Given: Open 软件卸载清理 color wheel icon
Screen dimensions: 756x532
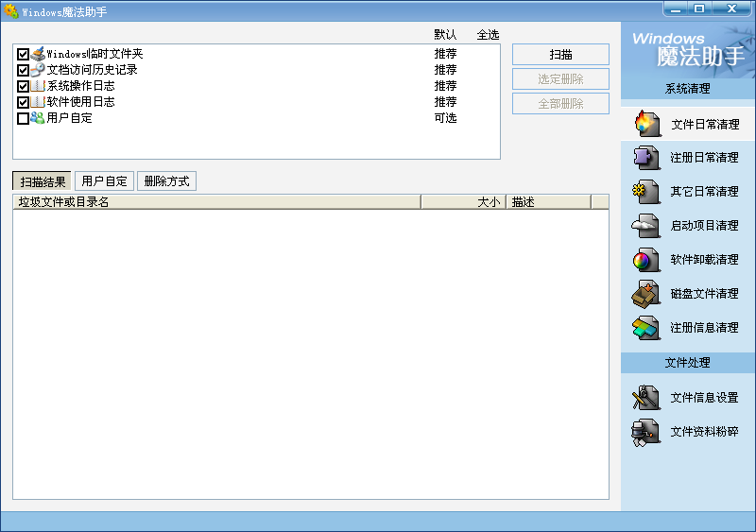Looking at the screenshot, I should 646,260.
